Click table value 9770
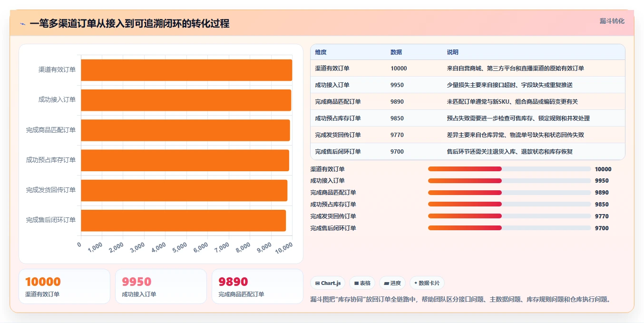Image resolution: width=644 pixels, height=323 pixels. (397, 135)
